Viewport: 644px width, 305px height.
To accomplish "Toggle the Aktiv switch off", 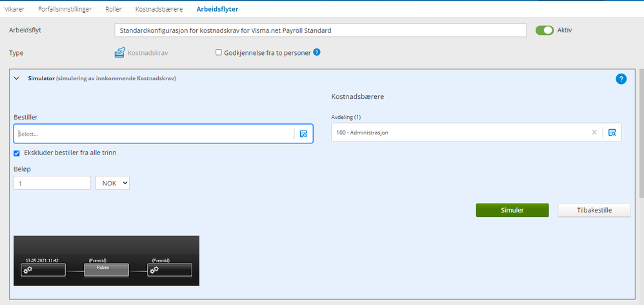I will (x=545, y=30).
